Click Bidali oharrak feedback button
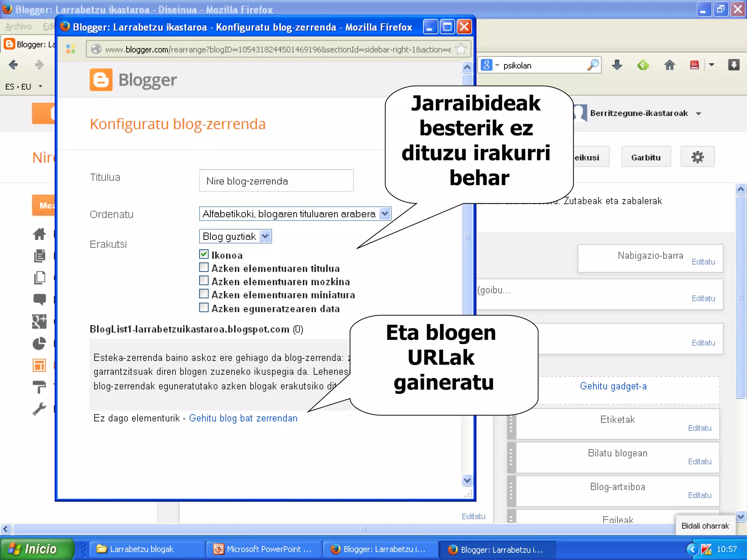 pos(705,526)
